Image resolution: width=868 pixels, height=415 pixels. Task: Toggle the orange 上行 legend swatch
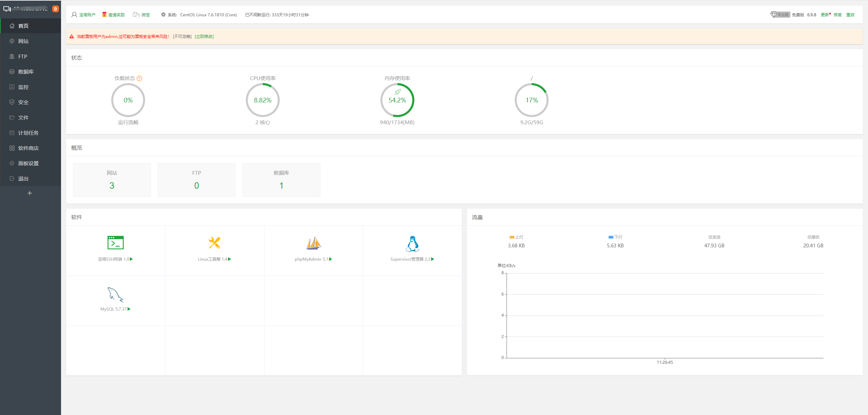tap(512, 237)
